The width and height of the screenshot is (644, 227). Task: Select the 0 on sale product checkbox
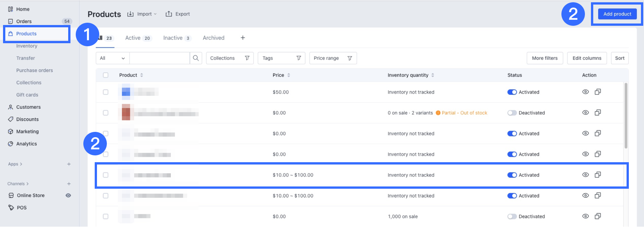pos(106,113)
